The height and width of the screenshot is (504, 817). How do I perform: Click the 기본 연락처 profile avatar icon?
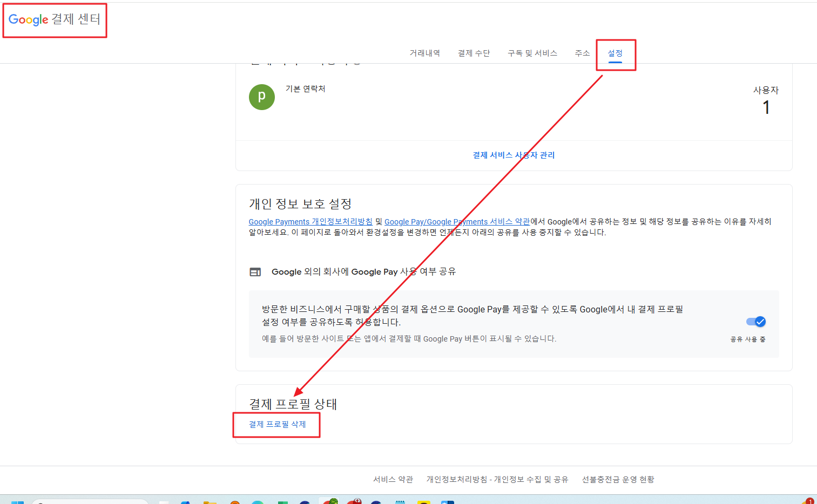[x=262, y=97]
